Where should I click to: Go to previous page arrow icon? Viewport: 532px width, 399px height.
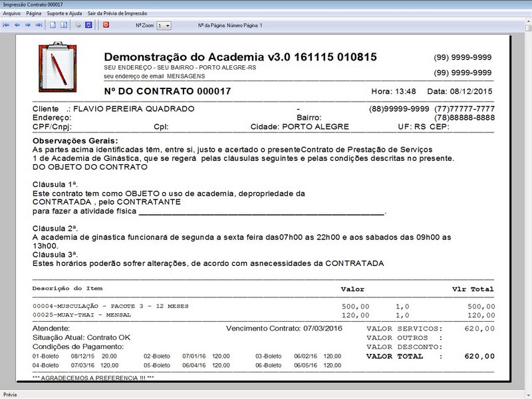(x=17, y=25)
